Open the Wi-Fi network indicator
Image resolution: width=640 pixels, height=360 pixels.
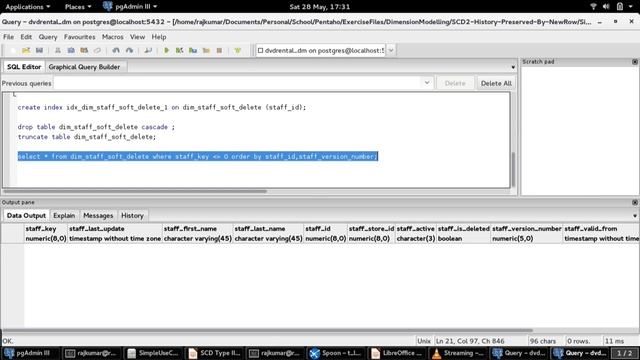click(x=593, y=7)
